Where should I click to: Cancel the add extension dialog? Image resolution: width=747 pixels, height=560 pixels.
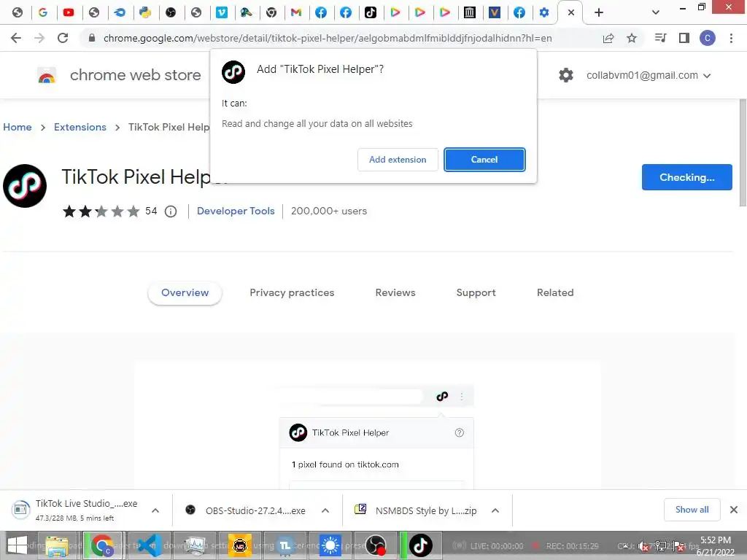484,160
